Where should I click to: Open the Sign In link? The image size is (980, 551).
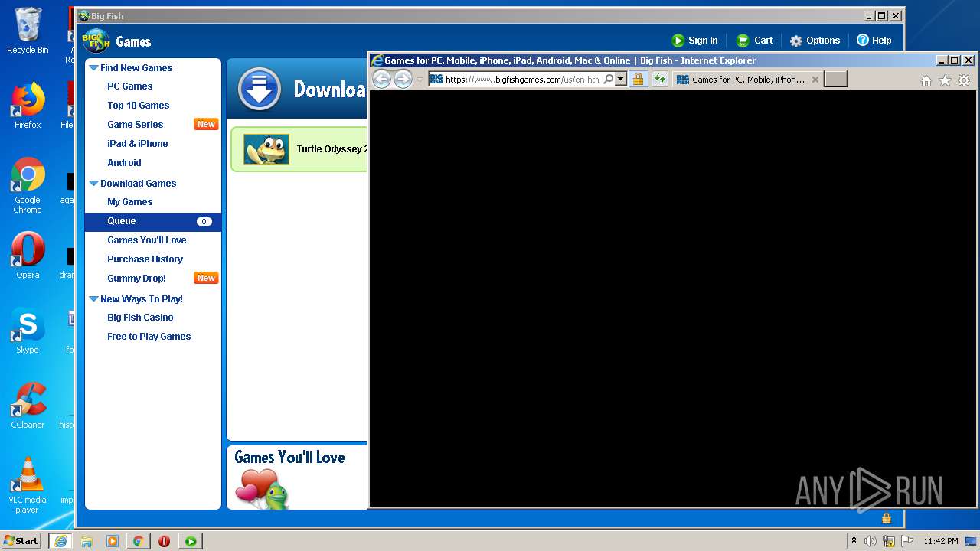[x=694, y=41]
